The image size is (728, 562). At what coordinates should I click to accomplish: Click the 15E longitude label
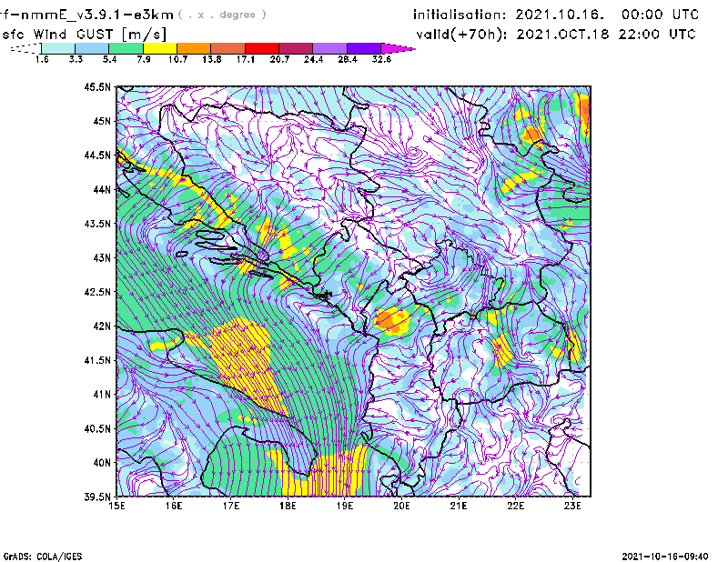click(116, 506)
